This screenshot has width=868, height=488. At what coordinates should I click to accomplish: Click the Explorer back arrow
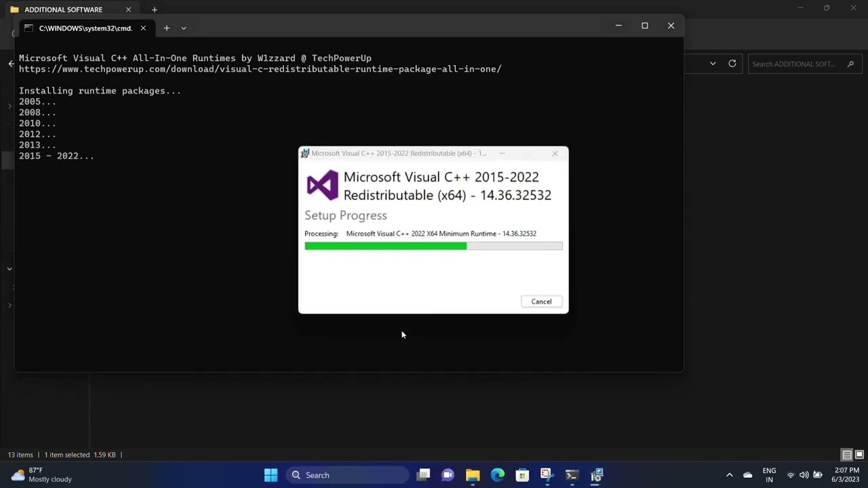(x=11, y=64)
